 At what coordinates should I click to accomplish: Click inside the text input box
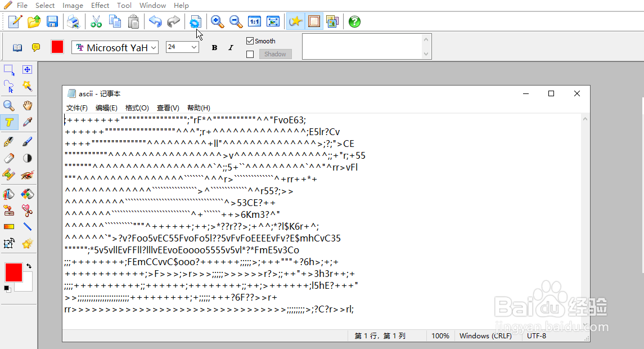tap(362, 47)
